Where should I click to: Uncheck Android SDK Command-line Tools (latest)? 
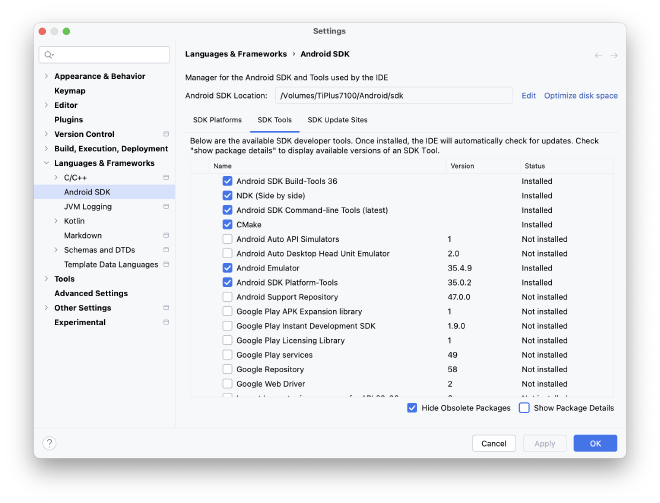pyautogui.click(x=227, y=210)
